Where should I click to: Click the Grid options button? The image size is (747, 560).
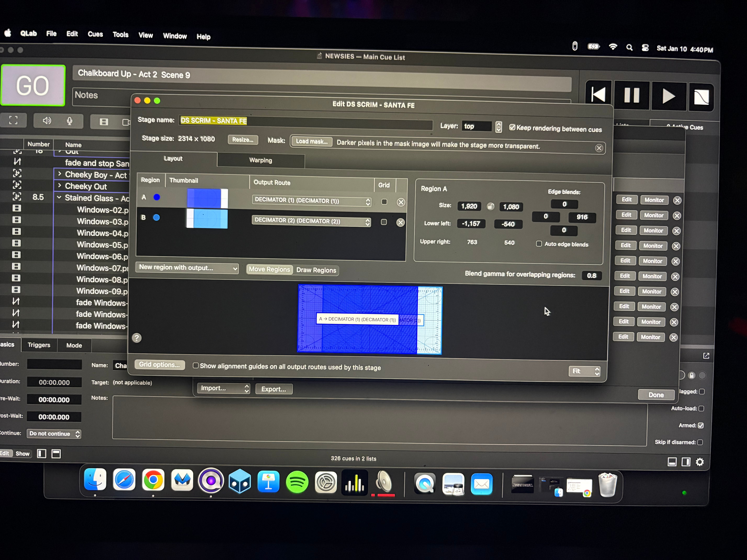tap(159, 365)
